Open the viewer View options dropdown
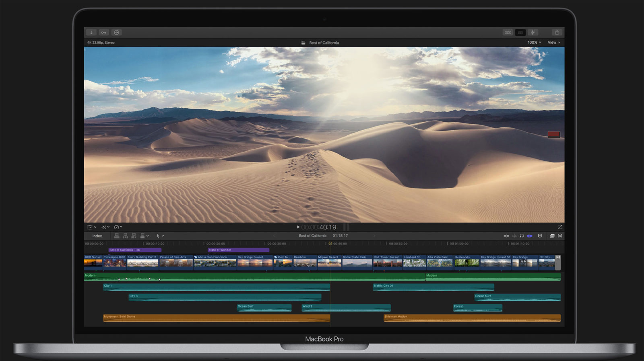 (x=554, y=43)
